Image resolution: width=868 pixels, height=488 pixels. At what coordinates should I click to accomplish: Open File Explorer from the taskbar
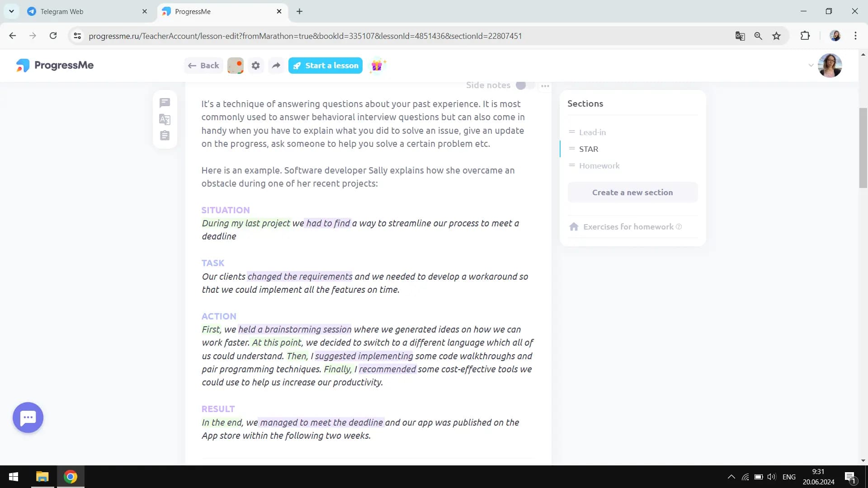[x=42, y=477]
